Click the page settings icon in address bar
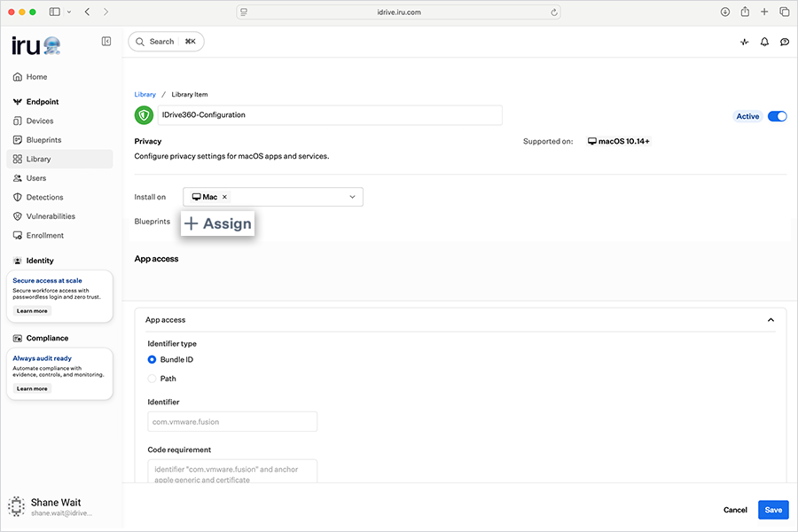 pyautogui.click(x=244, y=12)
